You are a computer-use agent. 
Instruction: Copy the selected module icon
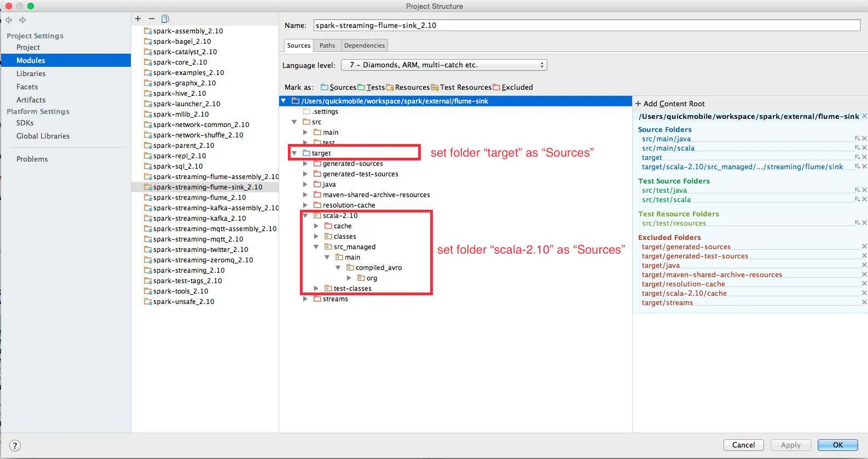coord(165,19)
